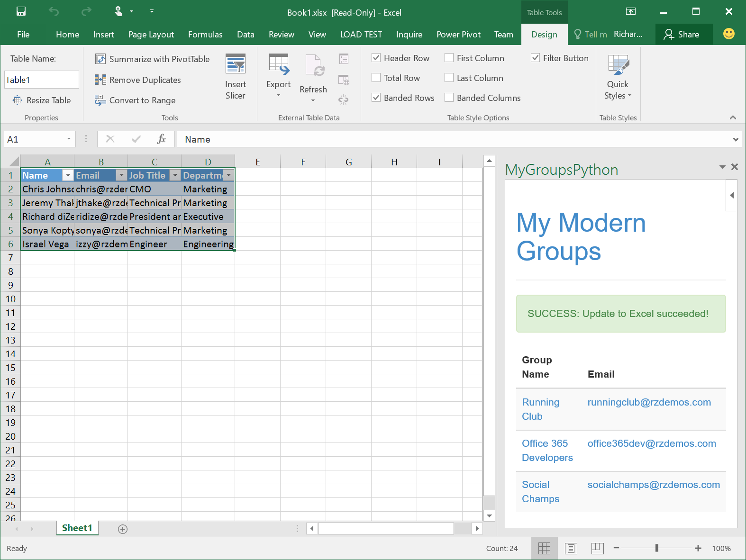Click the Open in Browser icon
This screenshot has width=746, height=560.
coord(344,80)
